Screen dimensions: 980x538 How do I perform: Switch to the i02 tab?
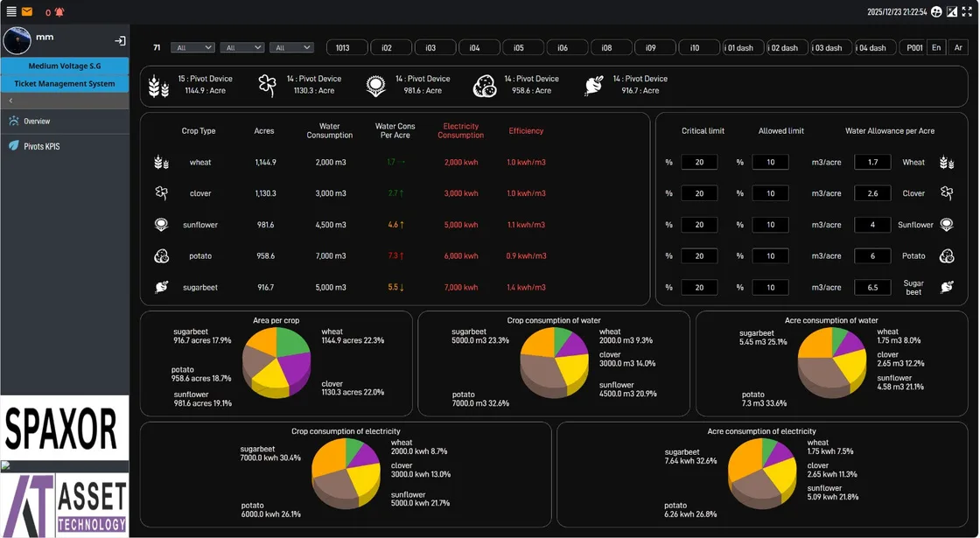(x=391, y=47)
